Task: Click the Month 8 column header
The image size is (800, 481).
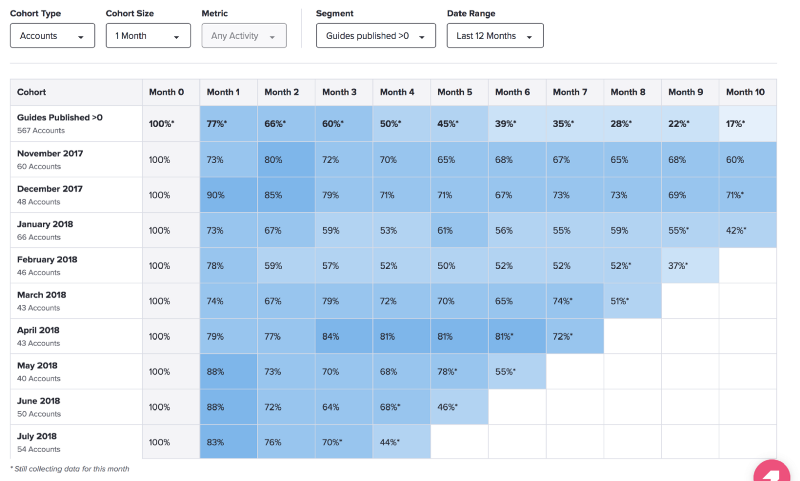Action: [x=633, y=92]
